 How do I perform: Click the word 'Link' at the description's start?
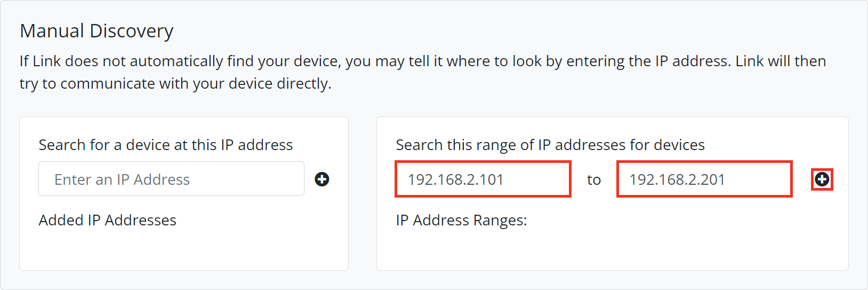tap(47, 61)
